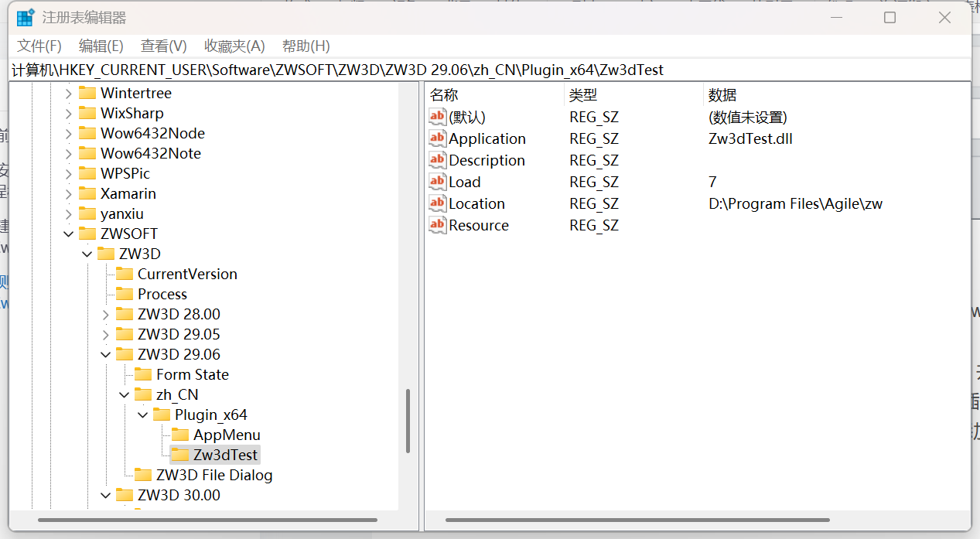
Task: Open the 帮助(H) menu
Action: (x=306, y=46)
